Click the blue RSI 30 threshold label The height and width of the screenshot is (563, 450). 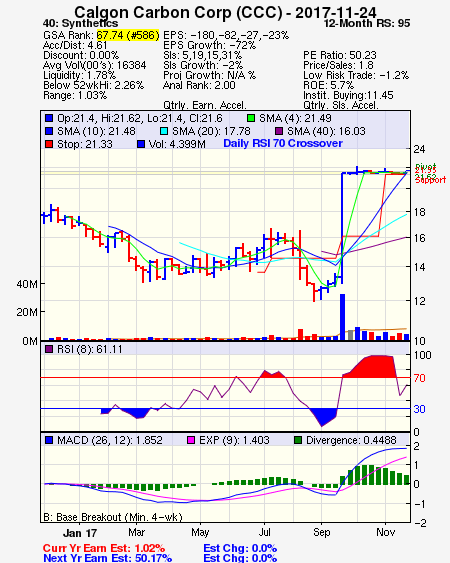pos(419,409)
